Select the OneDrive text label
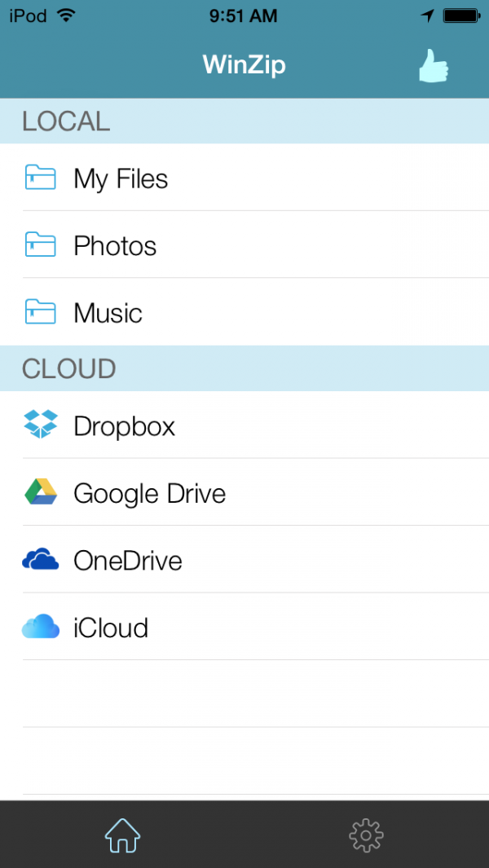Image resolution: width=489 pixels, height=868 pixels. coord(127,561)
